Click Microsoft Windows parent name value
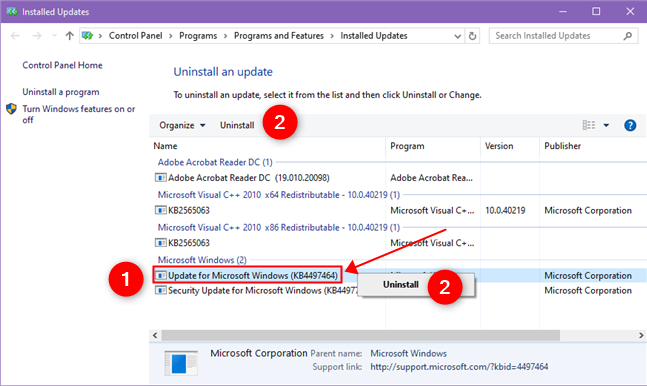Viewport: 647px width, 386px height. 408,353
